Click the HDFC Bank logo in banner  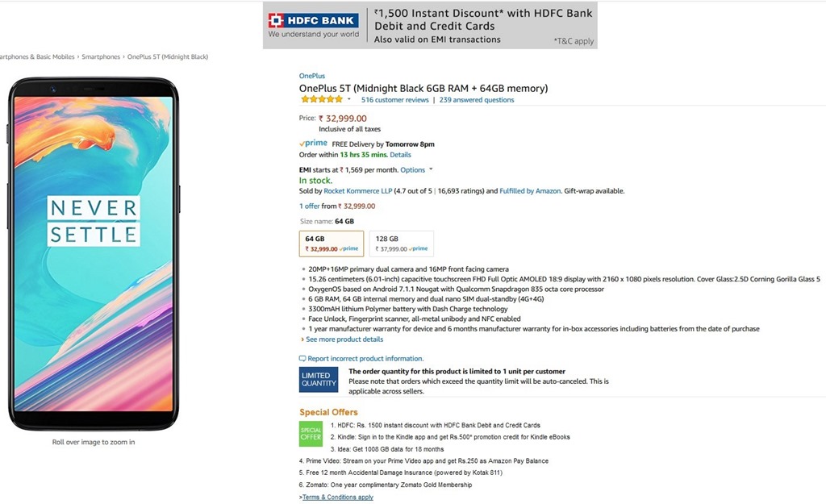pos(313,25)
